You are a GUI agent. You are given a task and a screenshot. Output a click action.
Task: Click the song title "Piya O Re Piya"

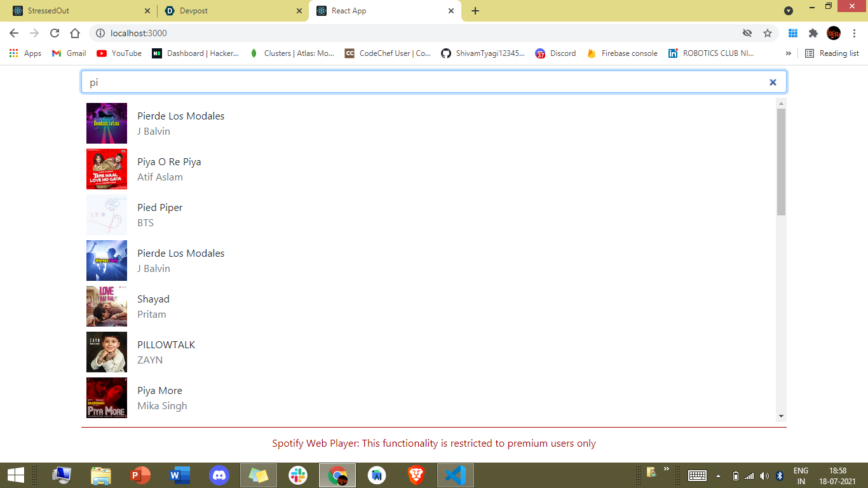pos(169,162)
